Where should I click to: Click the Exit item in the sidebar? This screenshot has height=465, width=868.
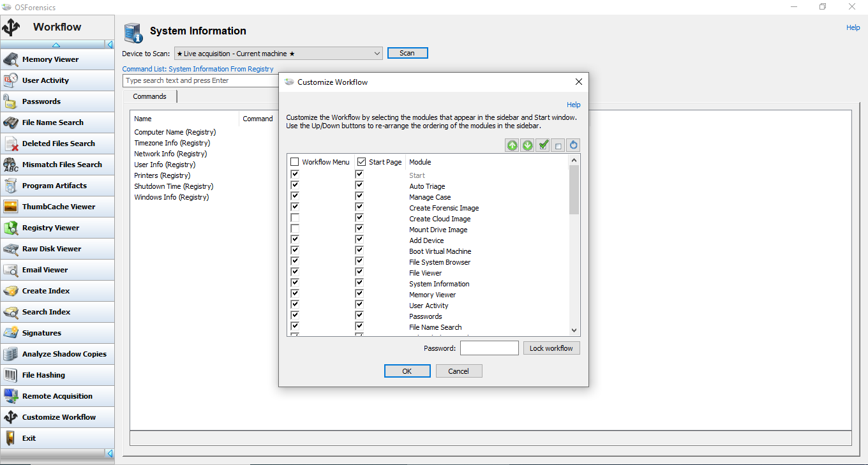[57, 438]
